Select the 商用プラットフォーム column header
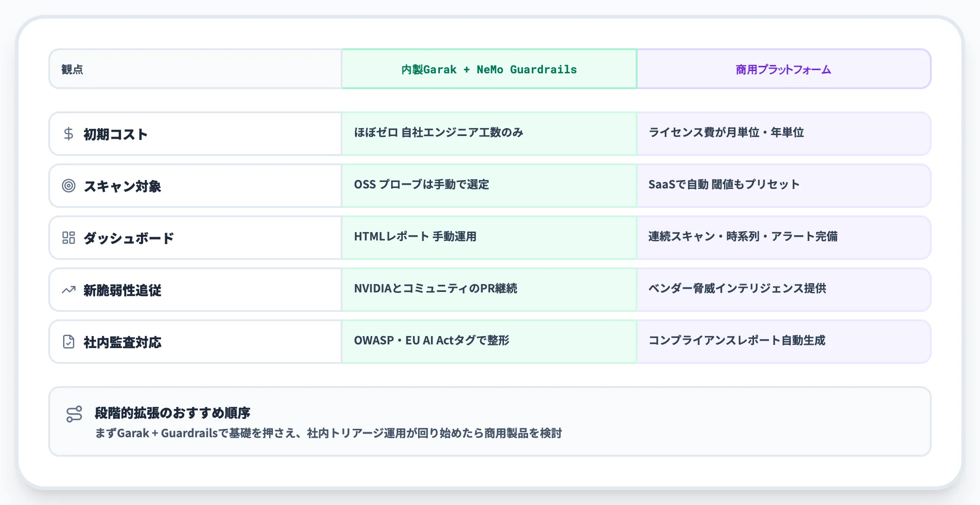The width and height of the screenshot is (980, 505). coord(784,69)
